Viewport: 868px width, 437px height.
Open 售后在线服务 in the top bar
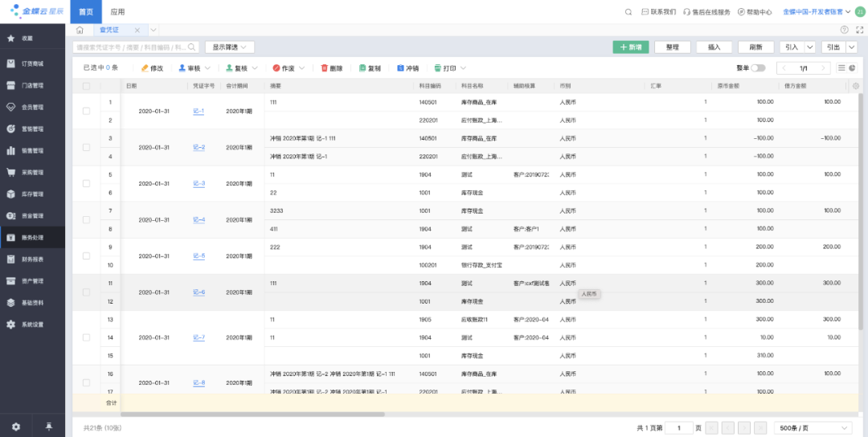coord(707,11)
